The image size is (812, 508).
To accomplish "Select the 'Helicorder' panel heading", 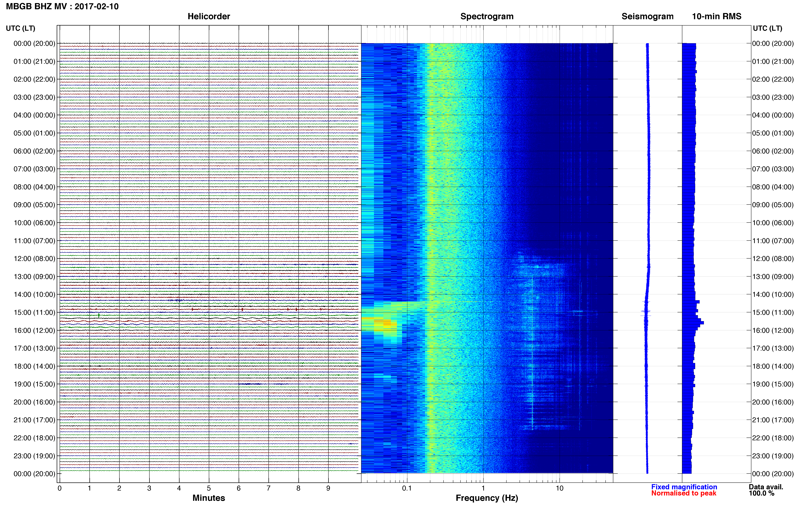I will coord(208,16).
